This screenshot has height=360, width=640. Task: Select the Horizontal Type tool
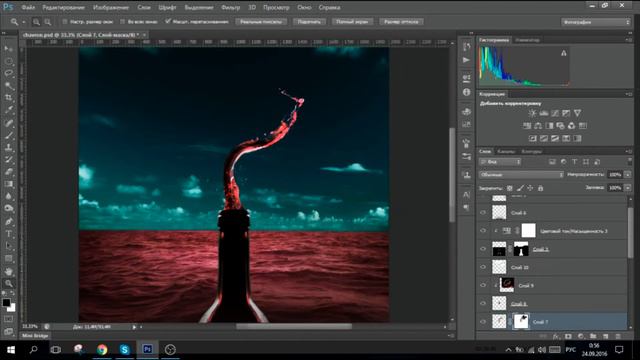coord(8,234)
